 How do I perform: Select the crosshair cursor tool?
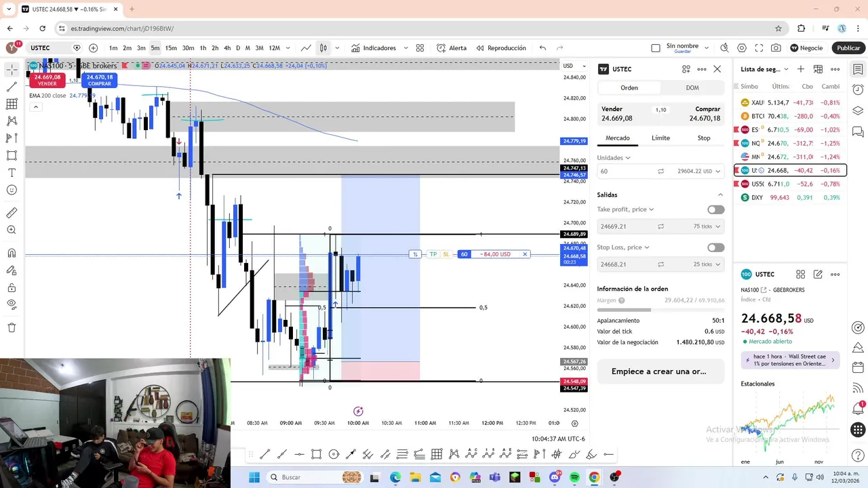tap(12, 70)
